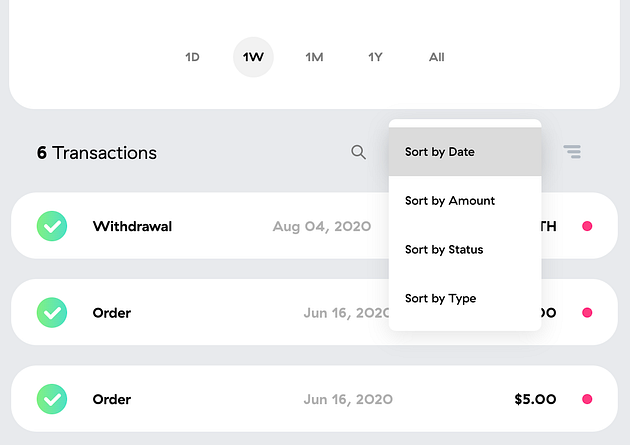
Task: Switch chart range to All
Action: click(436, 57)
